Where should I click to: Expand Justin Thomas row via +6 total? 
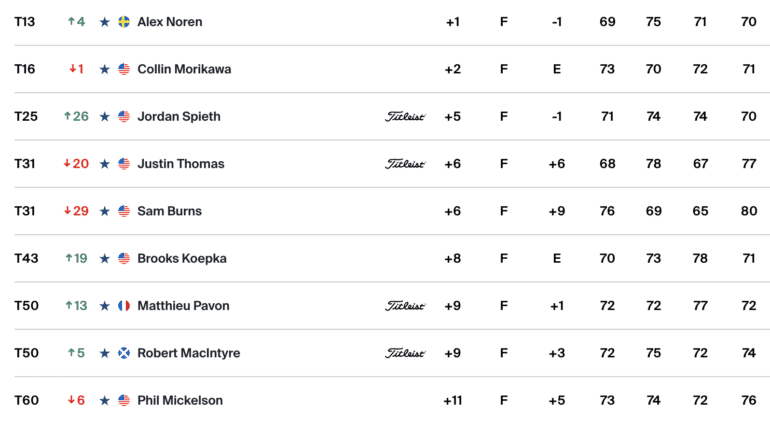point(452,164)
